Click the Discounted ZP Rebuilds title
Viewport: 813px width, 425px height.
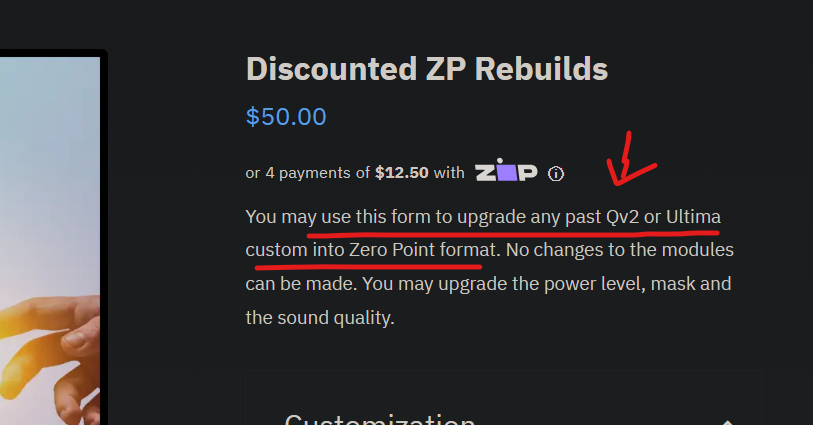click(427, 68)
